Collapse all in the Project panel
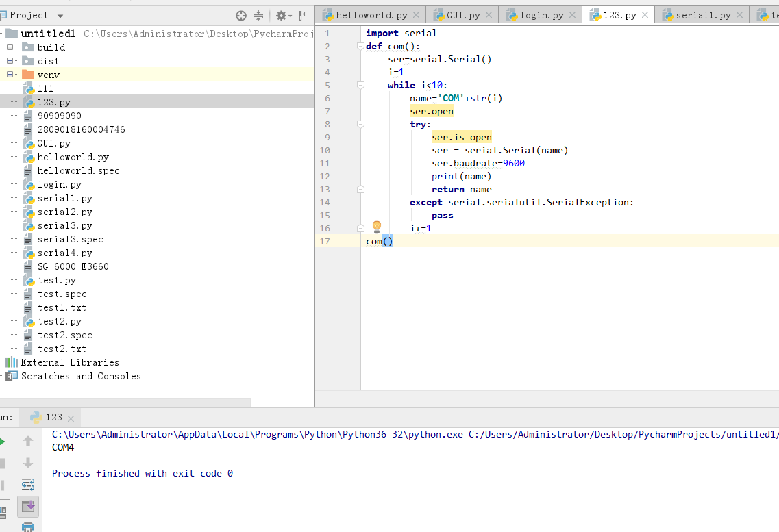The height and width of the screenshot is (532, 779). pyautogui.click(x=258, y=15)
